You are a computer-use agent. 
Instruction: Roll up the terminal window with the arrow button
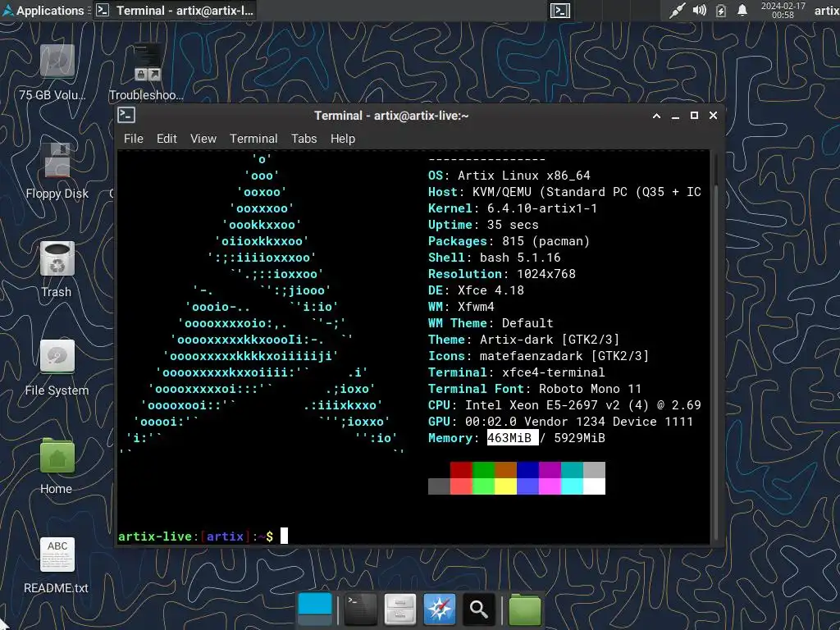coord(656,116)
